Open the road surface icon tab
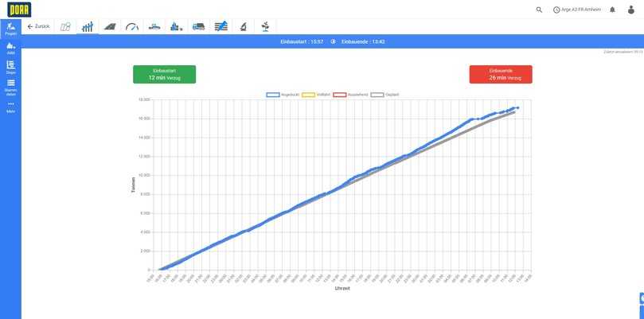Screen dimensions: 644x319 (110, 26)
